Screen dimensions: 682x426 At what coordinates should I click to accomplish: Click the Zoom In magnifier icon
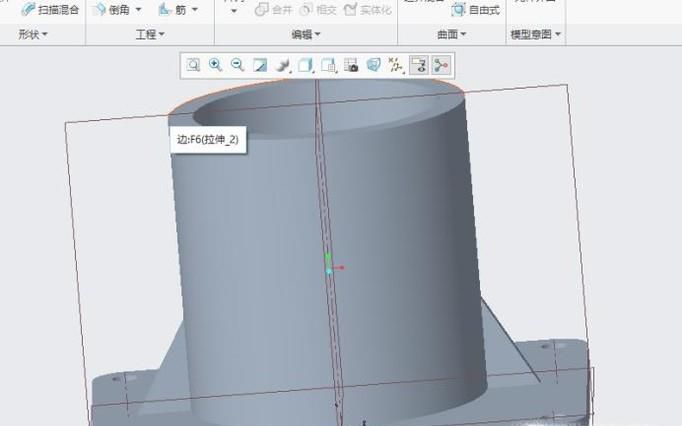[x=215, y=65]
